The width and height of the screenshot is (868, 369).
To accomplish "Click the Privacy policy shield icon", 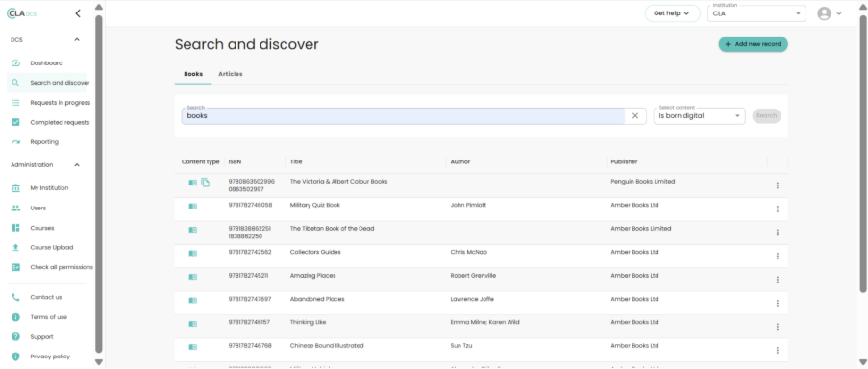I will click(x=16, y=357).
